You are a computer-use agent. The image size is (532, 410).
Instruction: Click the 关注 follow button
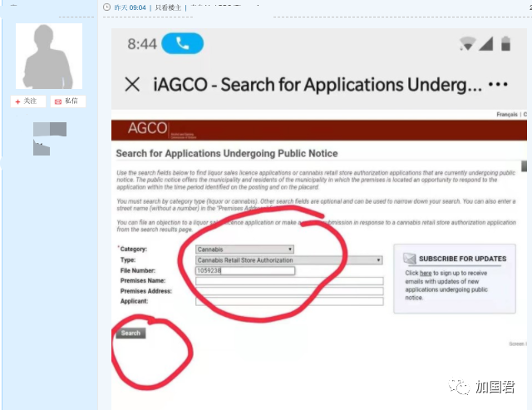click(27, 101)
